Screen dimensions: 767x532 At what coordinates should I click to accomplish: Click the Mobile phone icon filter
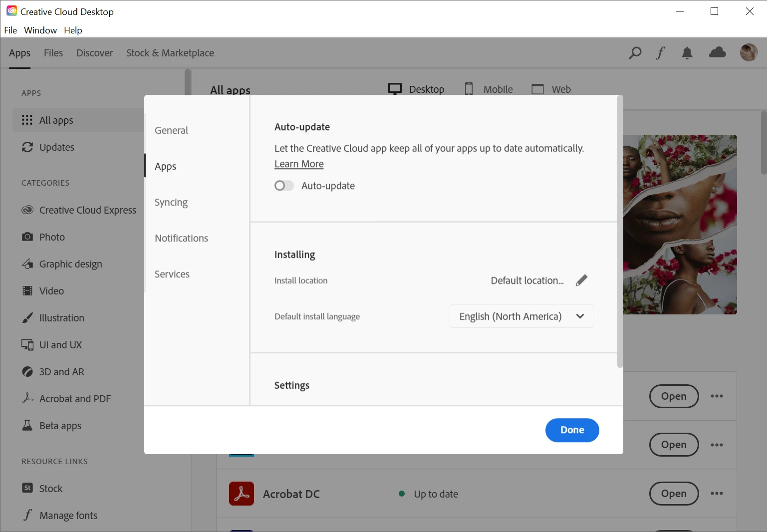point(469,89)
